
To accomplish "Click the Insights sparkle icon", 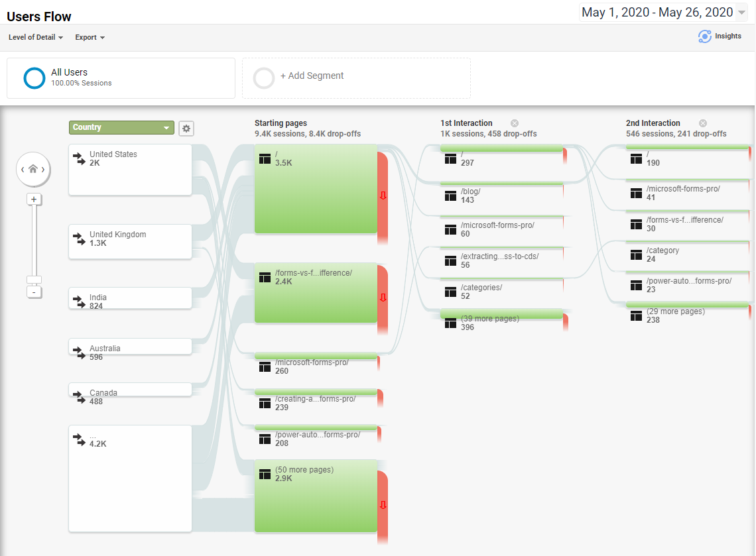I will coord(704,36).
